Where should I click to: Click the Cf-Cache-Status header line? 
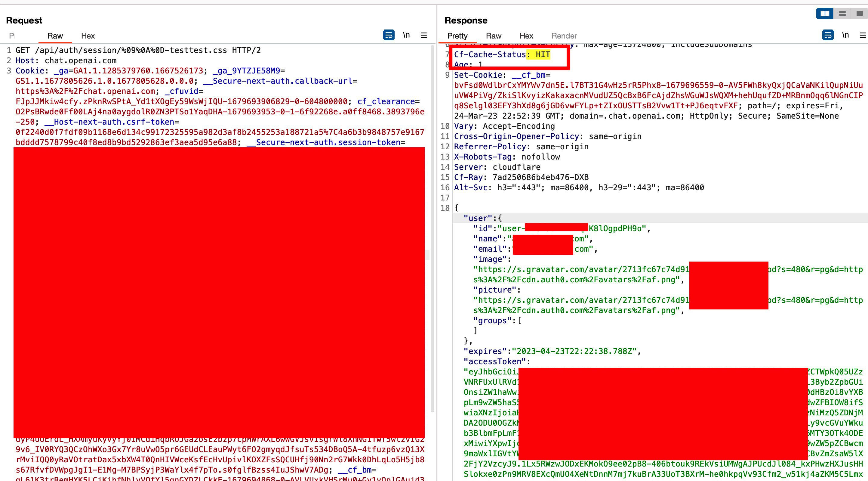point(502,55)
